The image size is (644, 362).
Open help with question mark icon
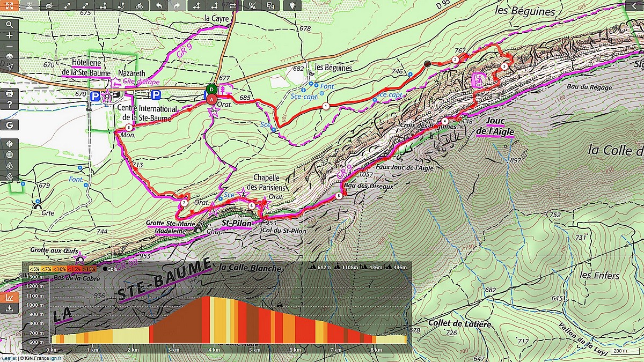tap(10, 105)
